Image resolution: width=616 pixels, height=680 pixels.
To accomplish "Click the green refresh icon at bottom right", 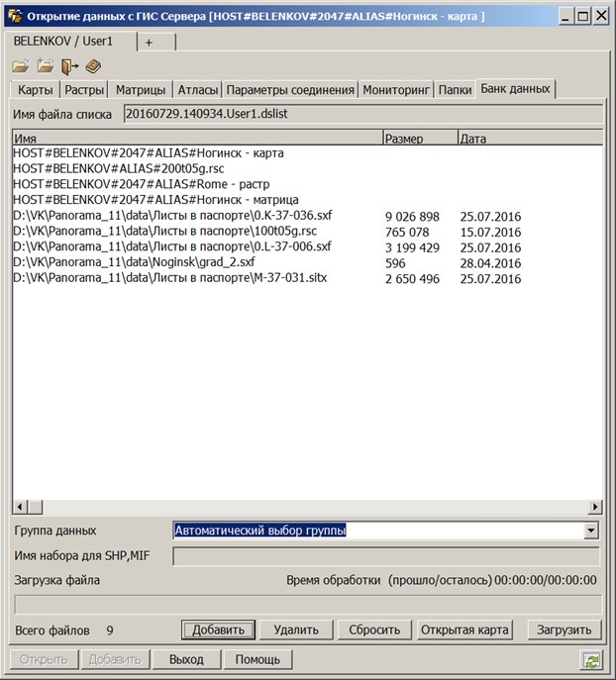I will 591,660.
